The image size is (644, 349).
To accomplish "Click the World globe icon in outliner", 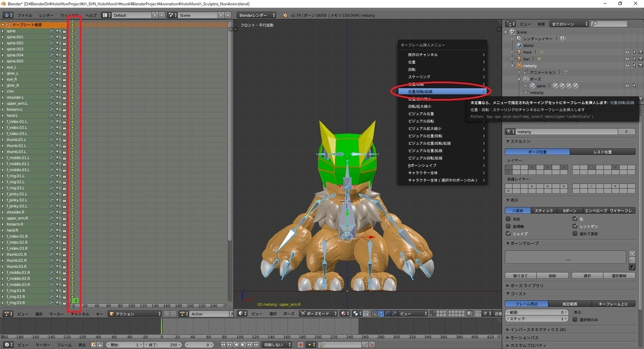I will [518, 46].
